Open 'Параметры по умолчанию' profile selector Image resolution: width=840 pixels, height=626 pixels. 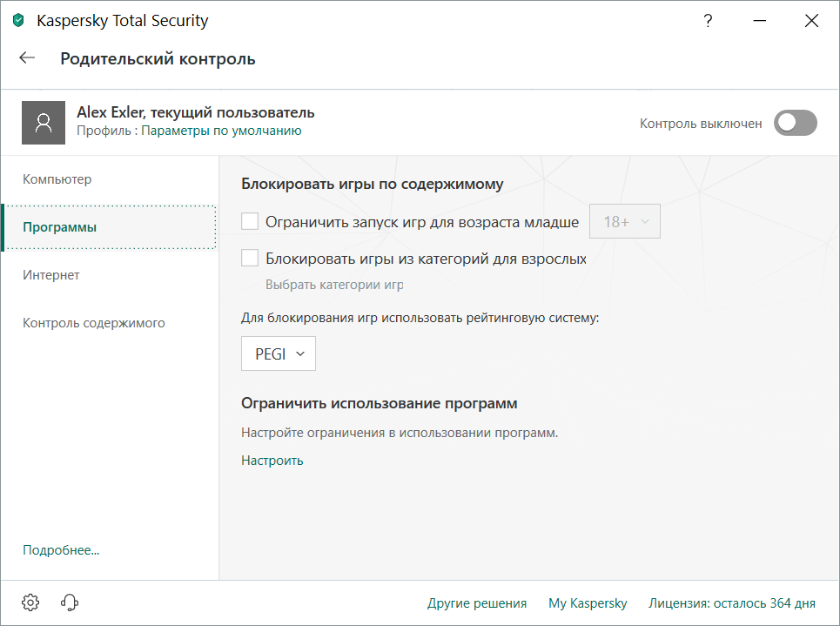click(x=221, y=131)
